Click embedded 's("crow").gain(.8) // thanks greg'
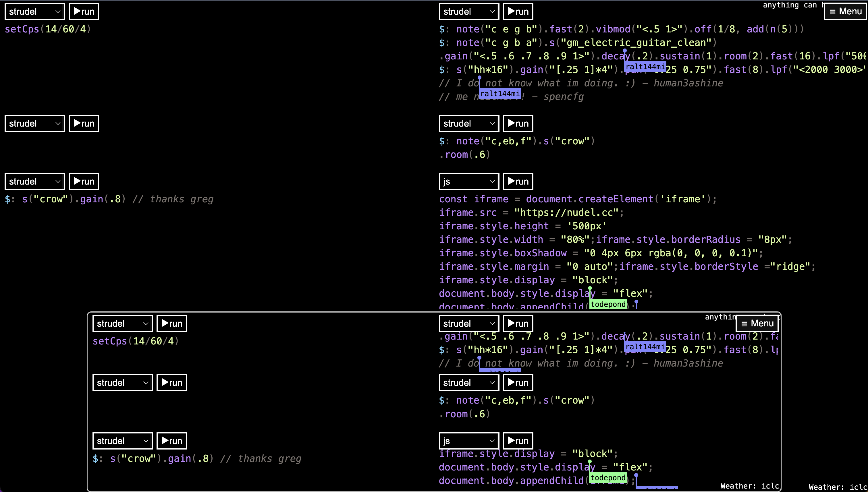 click(197, 458)
